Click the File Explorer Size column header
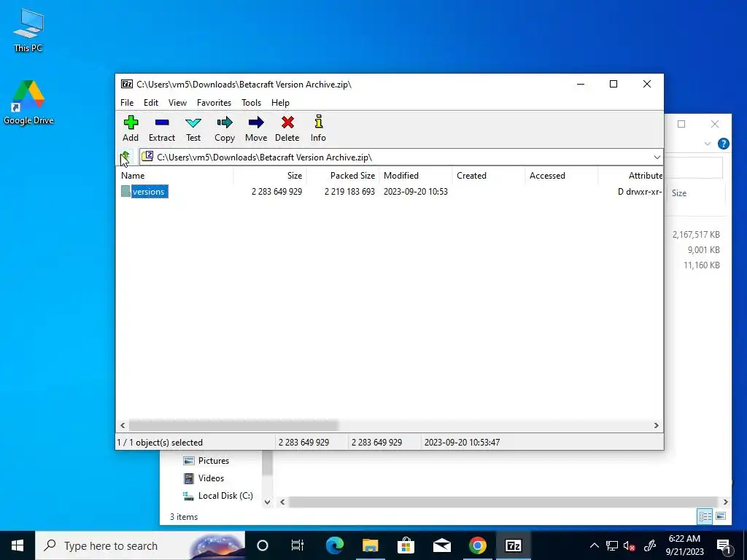 pos(695,192)
